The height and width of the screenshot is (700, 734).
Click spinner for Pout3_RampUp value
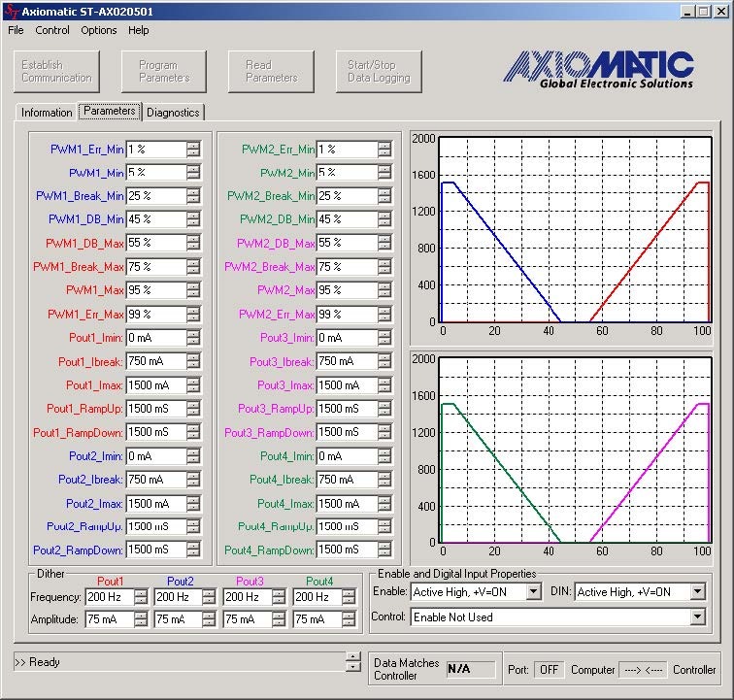[384, 409]
